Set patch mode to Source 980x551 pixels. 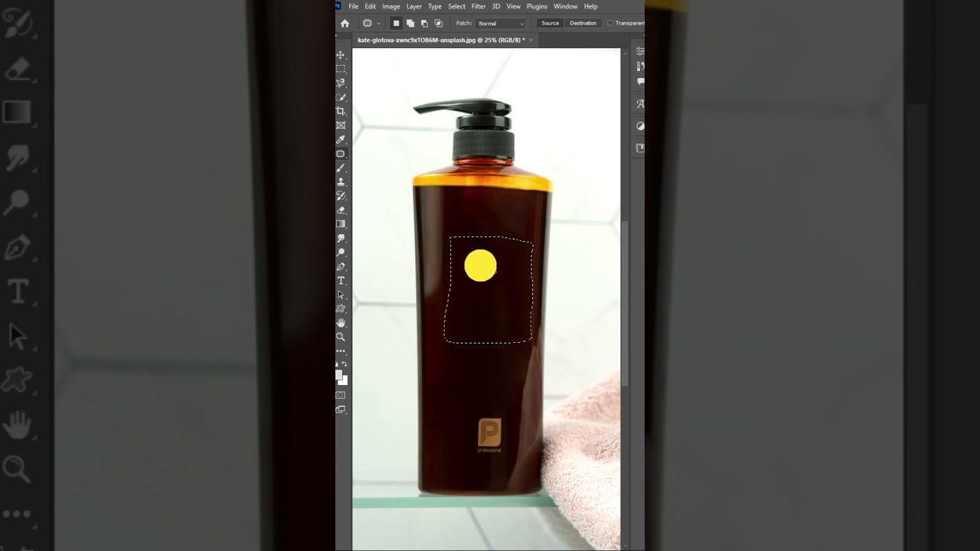tap(550, 23)
